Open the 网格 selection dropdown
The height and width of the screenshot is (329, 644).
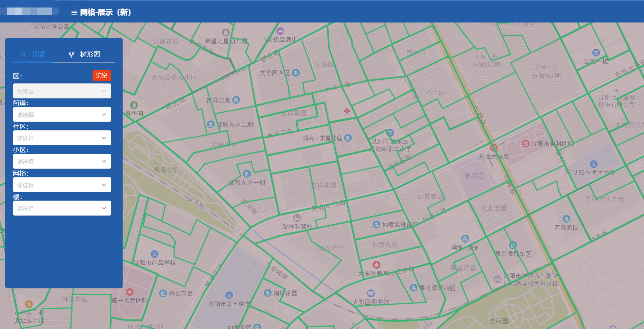pyautogui.click(x=62, y=185)
